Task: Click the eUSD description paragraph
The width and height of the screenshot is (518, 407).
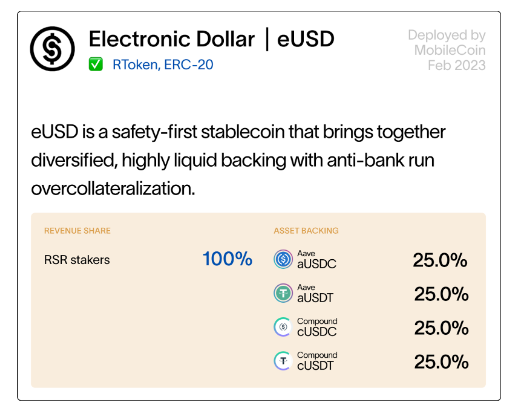Action: pos(238,160)
